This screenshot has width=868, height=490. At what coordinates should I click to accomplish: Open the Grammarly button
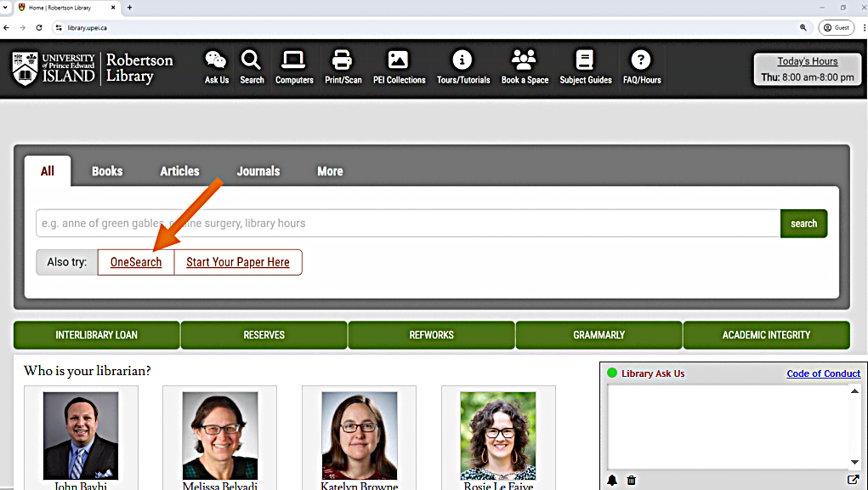coord(599,335)
